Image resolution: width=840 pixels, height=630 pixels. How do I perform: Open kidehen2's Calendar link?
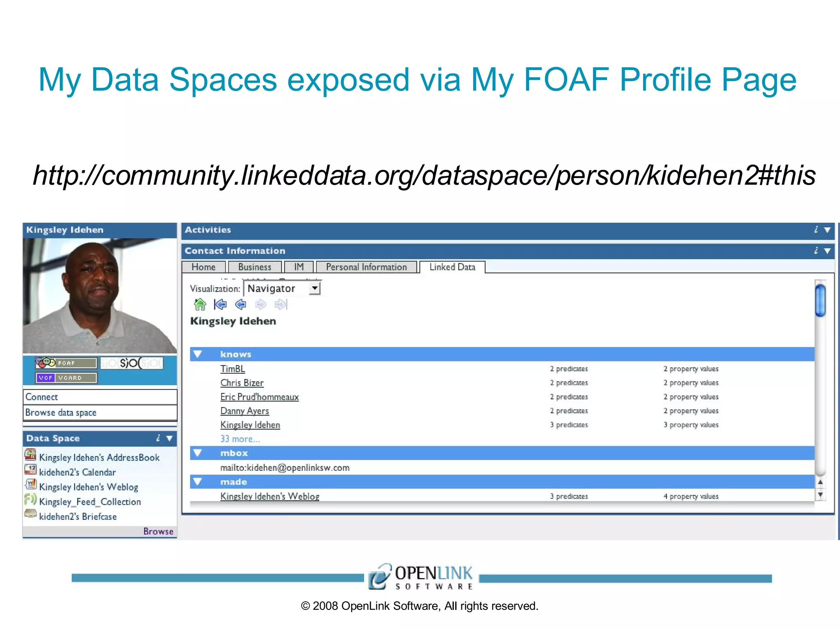78,472
